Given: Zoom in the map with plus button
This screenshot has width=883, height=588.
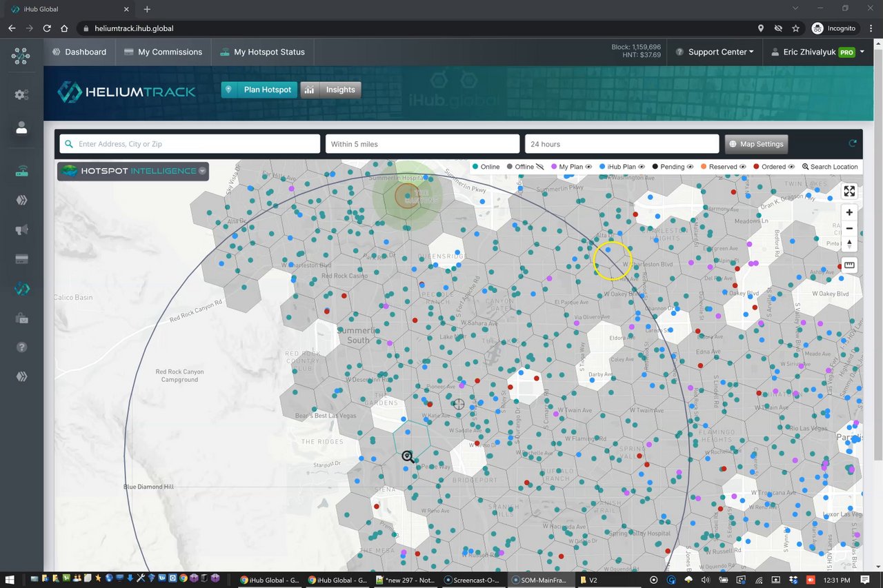Looking at the screenshot, I should [849, 212].
